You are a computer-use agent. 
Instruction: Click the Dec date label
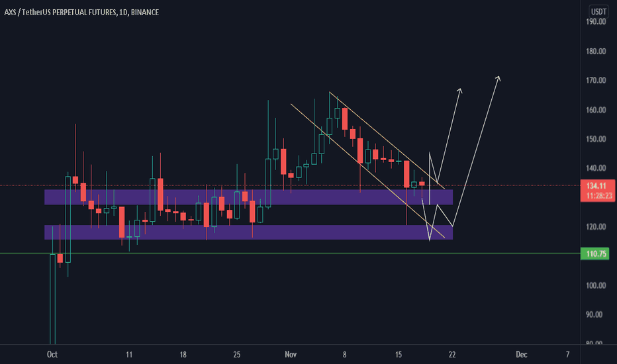pyautogui.click(x=522, y=354)
